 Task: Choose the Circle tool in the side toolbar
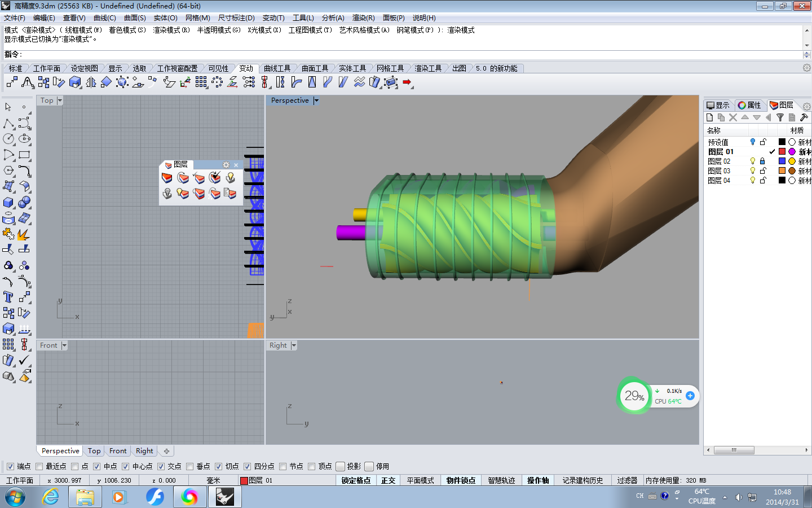point(8,139)
